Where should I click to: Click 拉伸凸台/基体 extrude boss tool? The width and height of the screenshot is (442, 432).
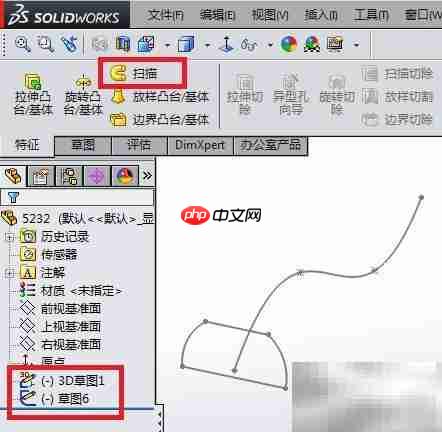click(33, 94)
